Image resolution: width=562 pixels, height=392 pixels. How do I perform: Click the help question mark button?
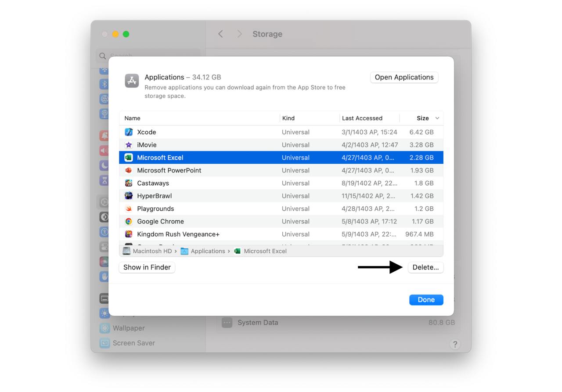[x=455, y=344]
